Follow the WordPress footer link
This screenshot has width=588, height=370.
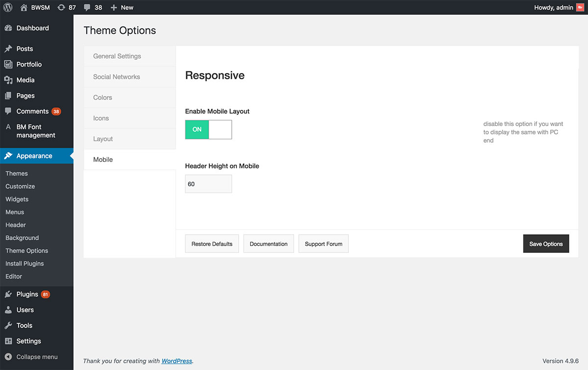[x=177, y=361]
